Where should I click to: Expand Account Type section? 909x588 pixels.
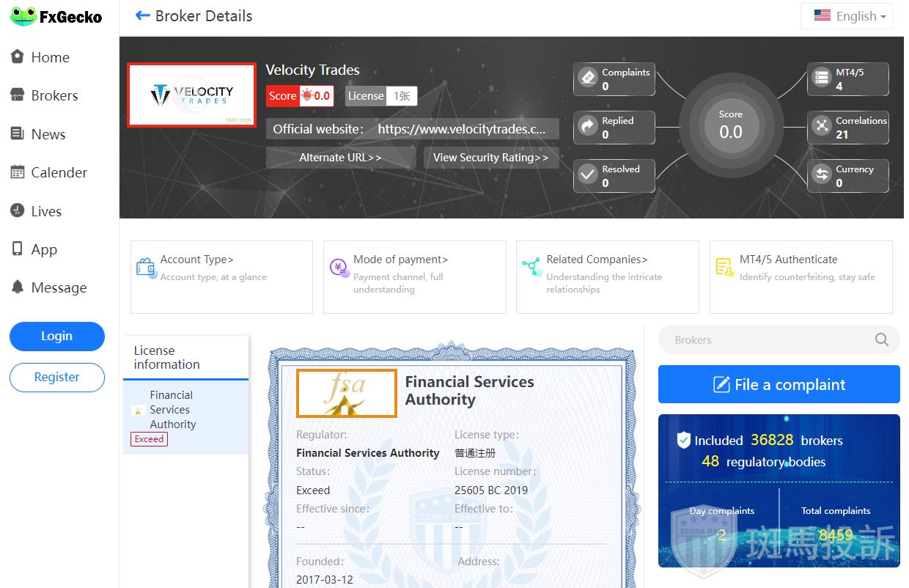click(221, 276)
